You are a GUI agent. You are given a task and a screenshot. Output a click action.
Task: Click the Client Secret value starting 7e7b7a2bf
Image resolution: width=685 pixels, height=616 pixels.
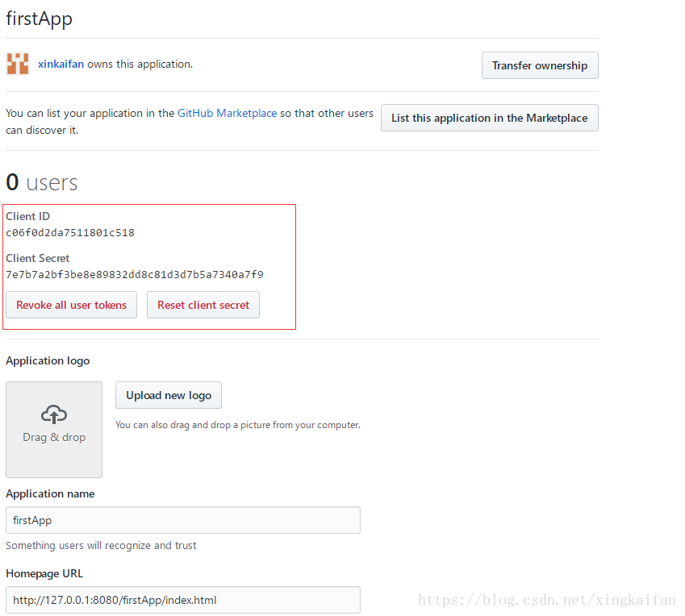point(135,275)
